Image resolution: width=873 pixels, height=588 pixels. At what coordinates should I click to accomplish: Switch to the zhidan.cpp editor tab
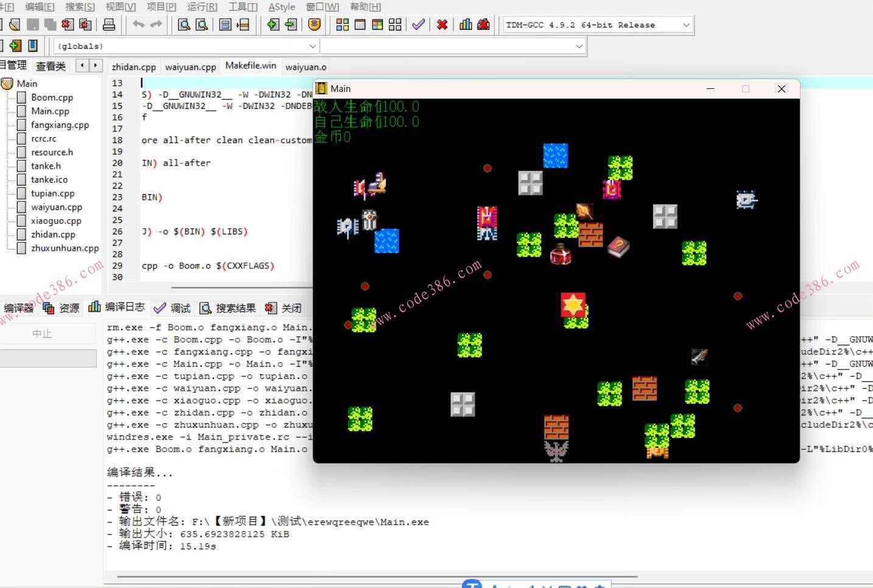(134, 67)
